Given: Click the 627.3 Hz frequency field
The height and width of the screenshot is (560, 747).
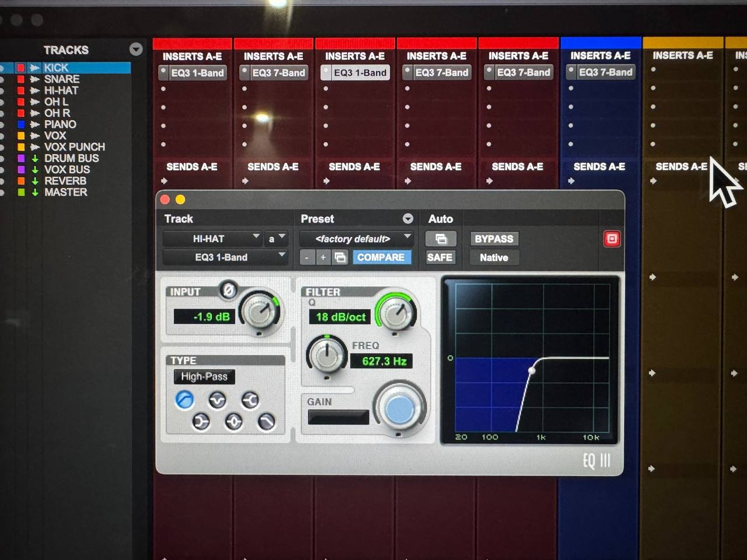Looking at the screenshot, I should [x=383, y=361].
